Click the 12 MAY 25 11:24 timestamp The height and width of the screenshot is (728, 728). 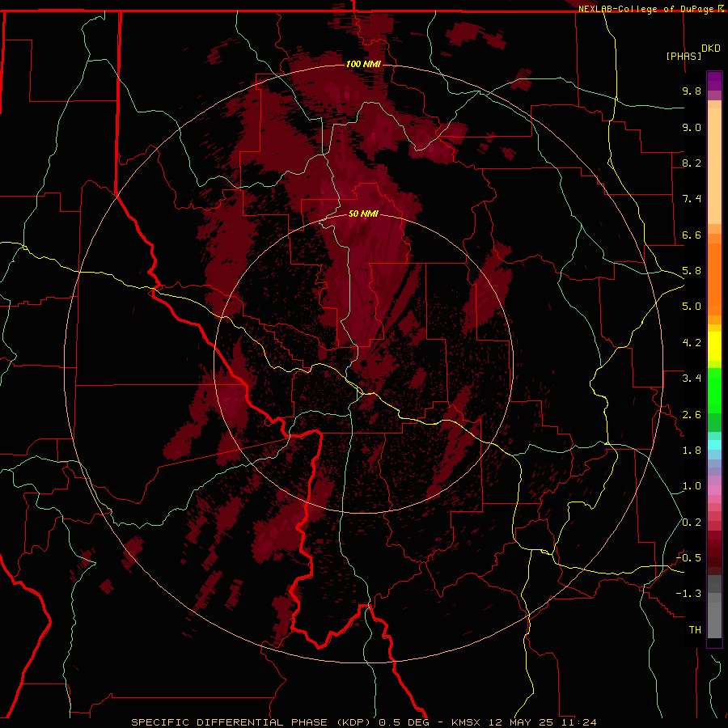pyautogui.click(x=542, y=722)
